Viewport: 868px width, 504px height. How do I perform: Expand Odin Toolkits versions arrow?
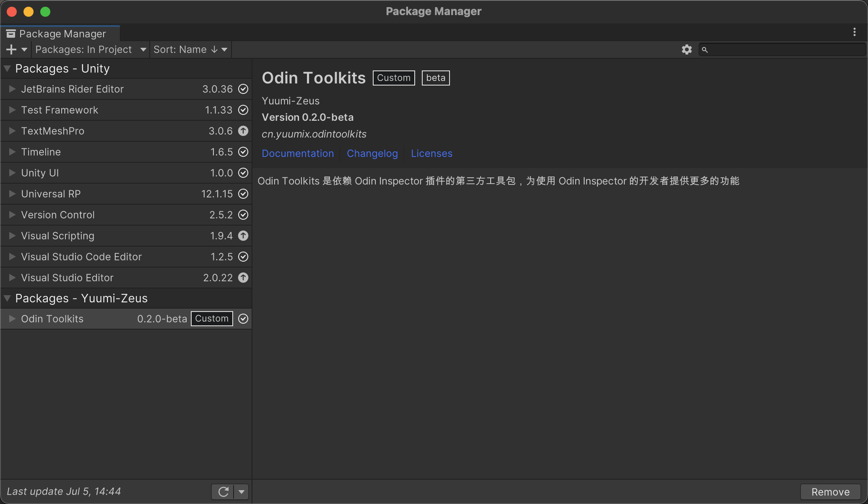[12, 319]
